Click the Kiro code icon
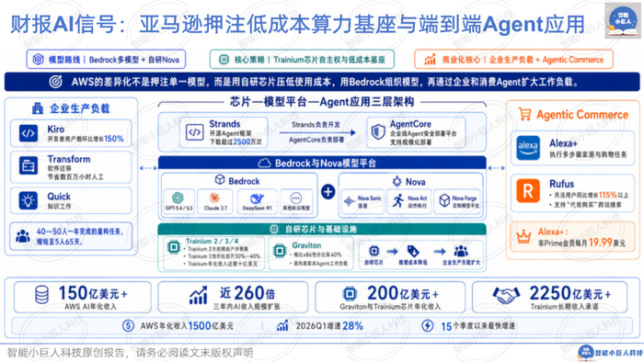This screenshot has width=644, height=362. pyautogui.click(x=29, y=133)
